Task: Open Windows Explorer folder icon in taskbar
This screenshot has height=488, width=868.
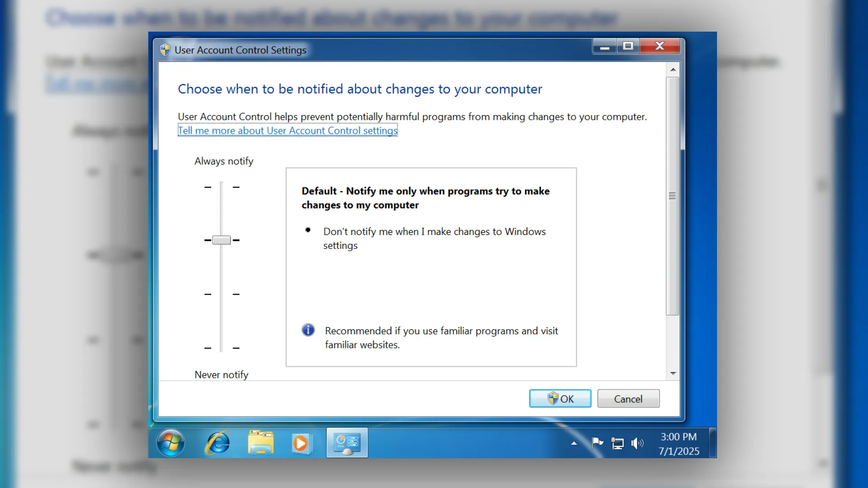Action: click(x=260, y=443)
